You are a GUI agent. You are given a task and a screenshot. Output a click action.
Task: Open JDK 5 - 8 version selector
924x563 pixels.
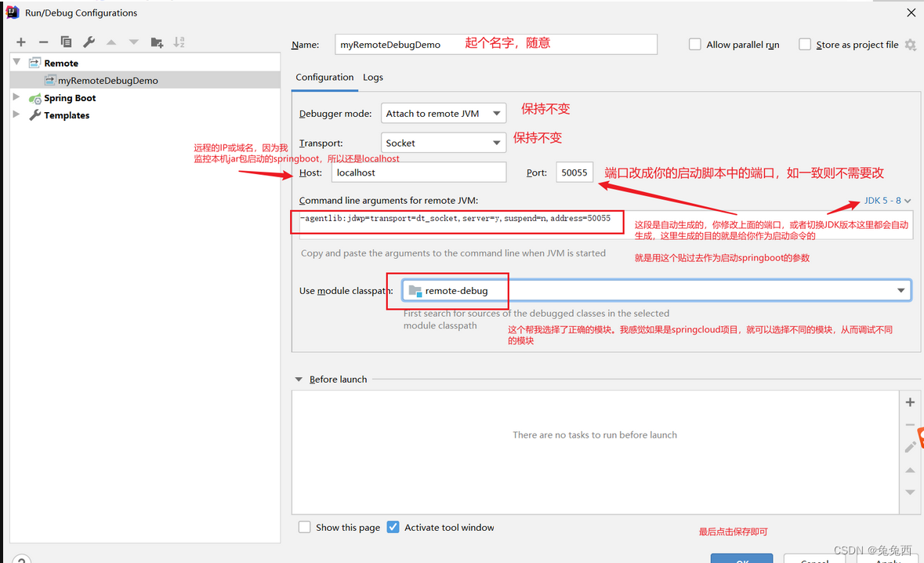(887, 201)
